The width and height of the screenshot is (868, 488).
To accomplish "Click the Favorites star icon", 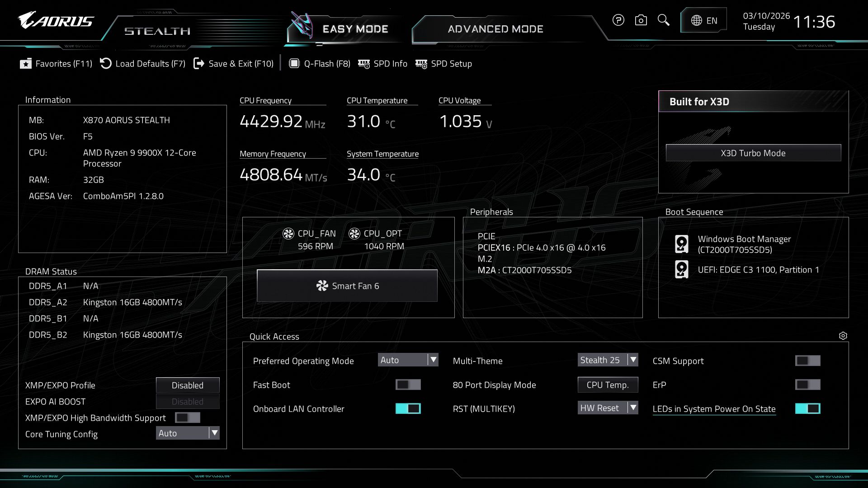I will (x=26, y=64).
